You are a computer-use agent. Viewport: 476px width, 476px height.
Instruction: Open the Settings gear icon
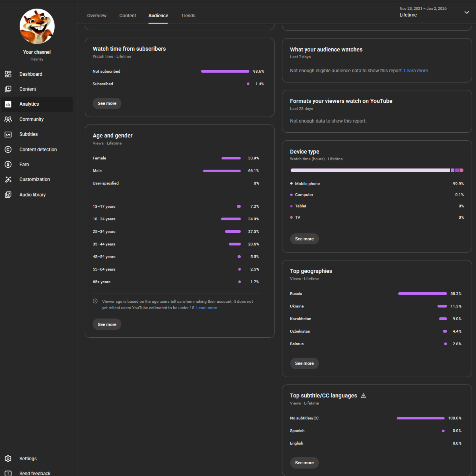coord(8,459)
